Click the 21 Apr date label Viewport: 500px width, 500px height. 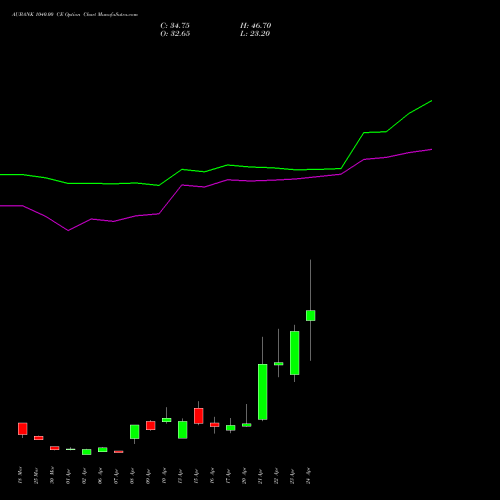(261, 476)
